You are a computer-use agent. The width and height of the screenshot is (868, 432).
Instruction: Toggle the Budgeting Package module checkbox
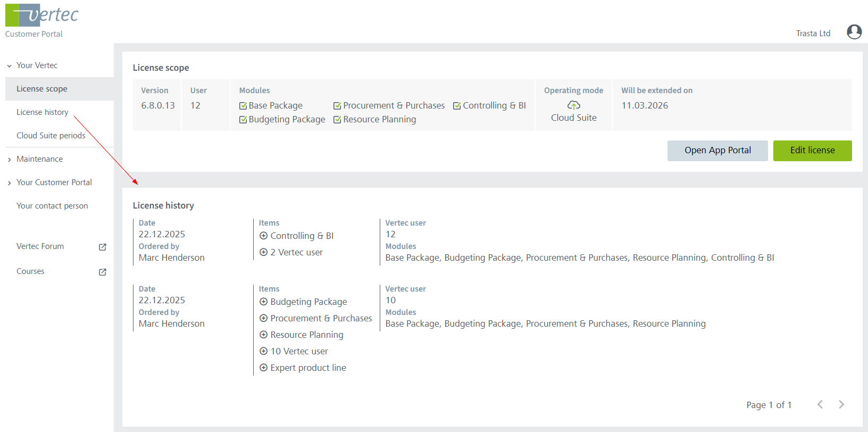click(243, 120)
